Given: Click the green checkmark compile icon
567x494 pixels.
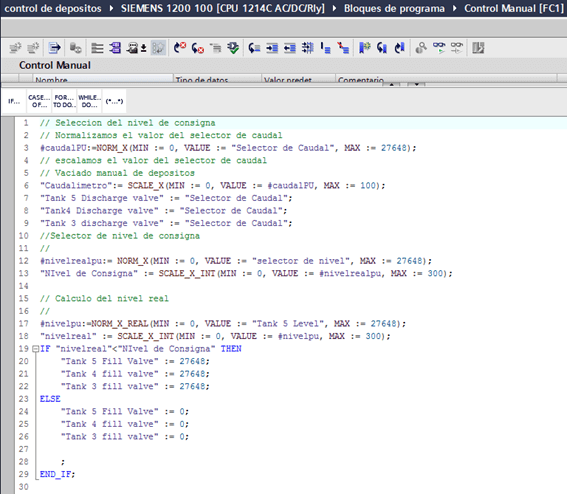Looking at the screenshot, I should 233,48.
